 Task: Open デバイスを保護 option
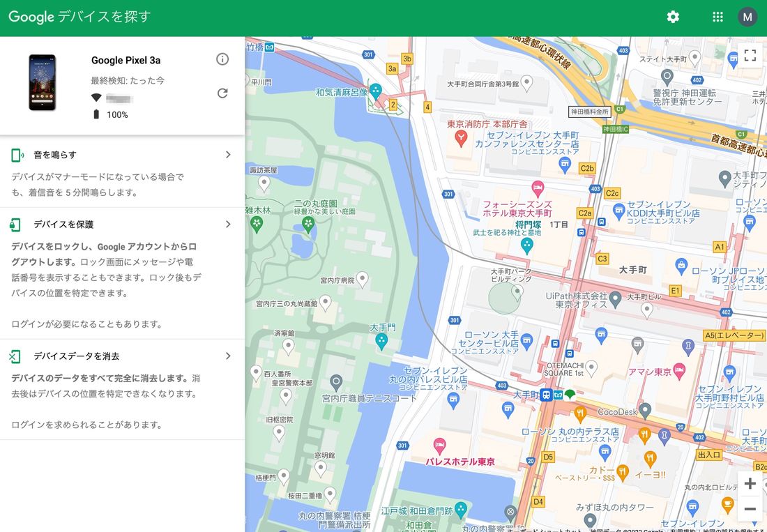coord(122,273)
